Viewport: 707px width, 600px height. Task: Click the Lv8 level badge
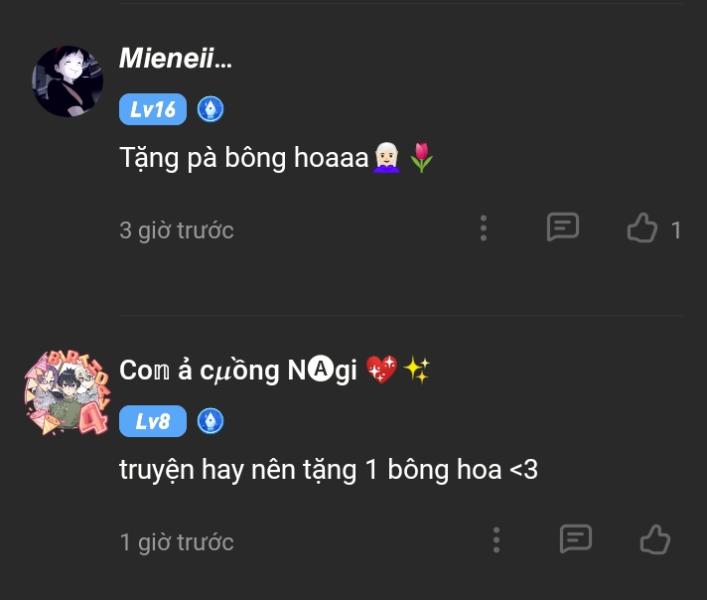(153, 421)
